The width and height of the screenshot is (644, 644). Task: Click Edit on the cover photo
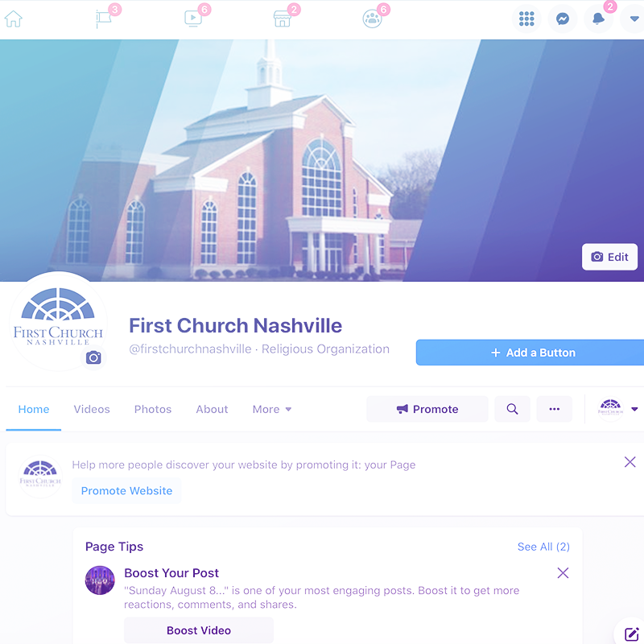(x=609, y=257)
